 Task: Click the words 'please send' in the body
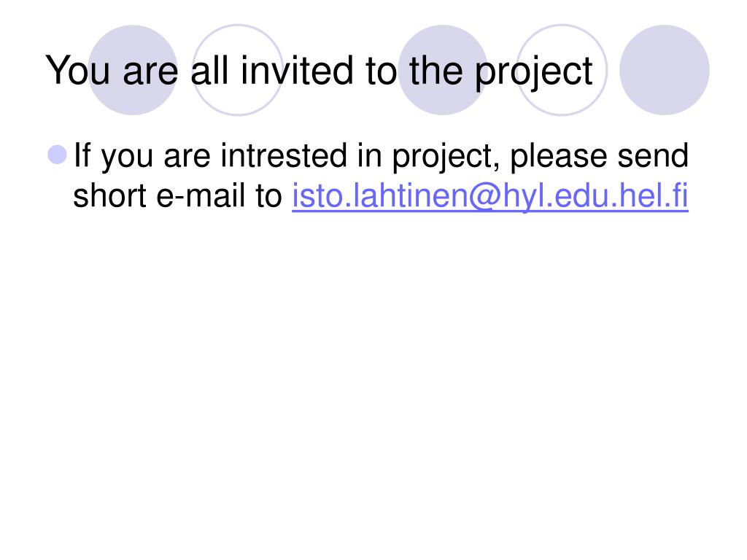600,155
